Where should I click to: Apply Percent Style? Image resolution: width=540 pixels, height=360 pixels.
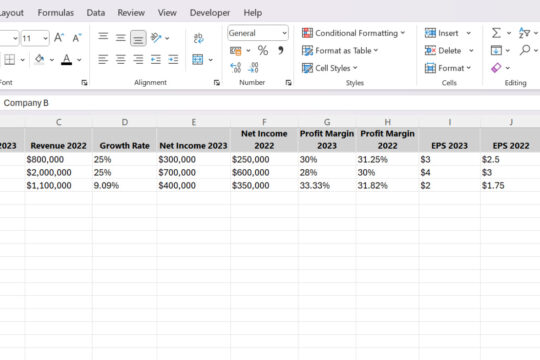tap(263, 51)
